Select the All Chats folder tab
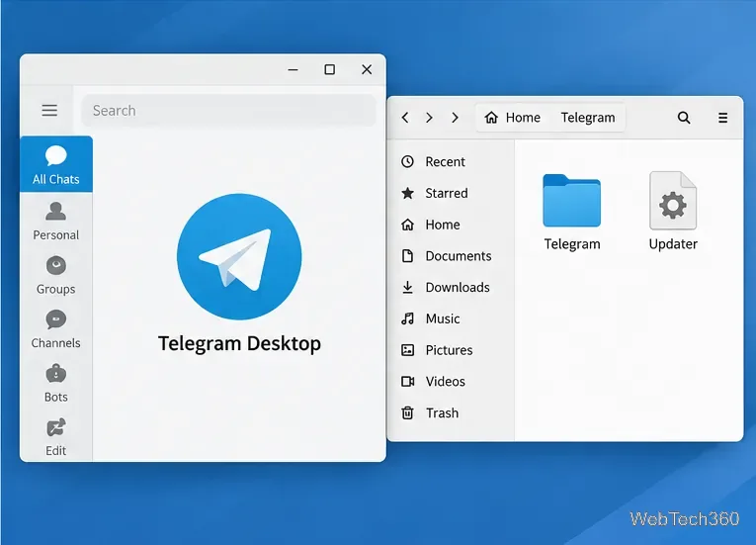 click(56, 164)
